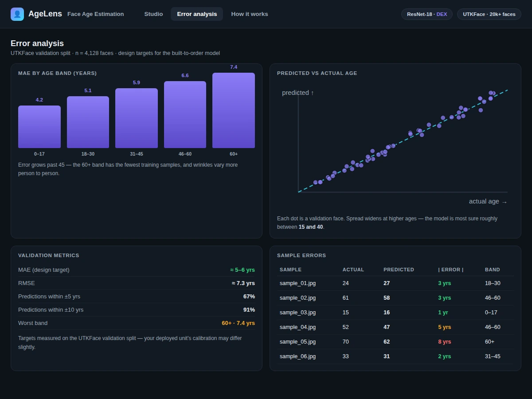Click the 0–17 age band bar

[x=39, y=127]
